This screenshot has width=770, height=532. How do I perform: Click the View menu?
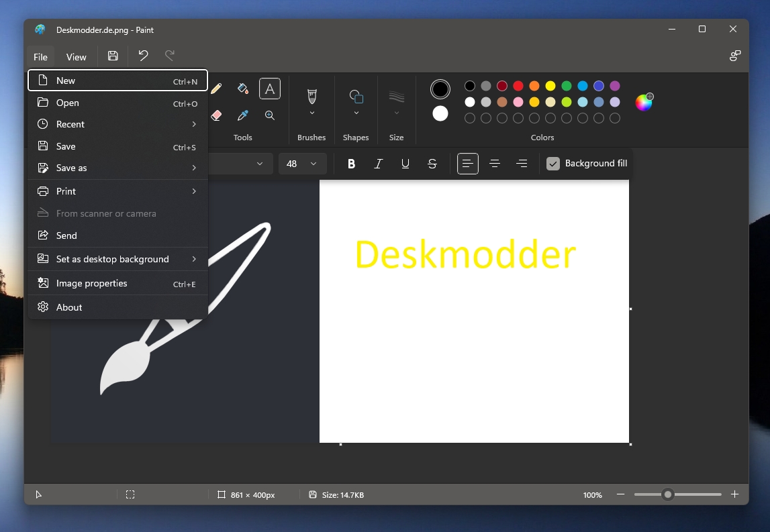point(76,57)
